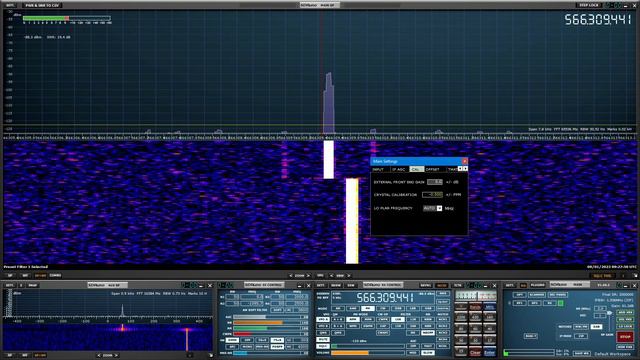Screen dimensions: 640x360
Task: Toggle the MUTE button
Action: point(323,339)
